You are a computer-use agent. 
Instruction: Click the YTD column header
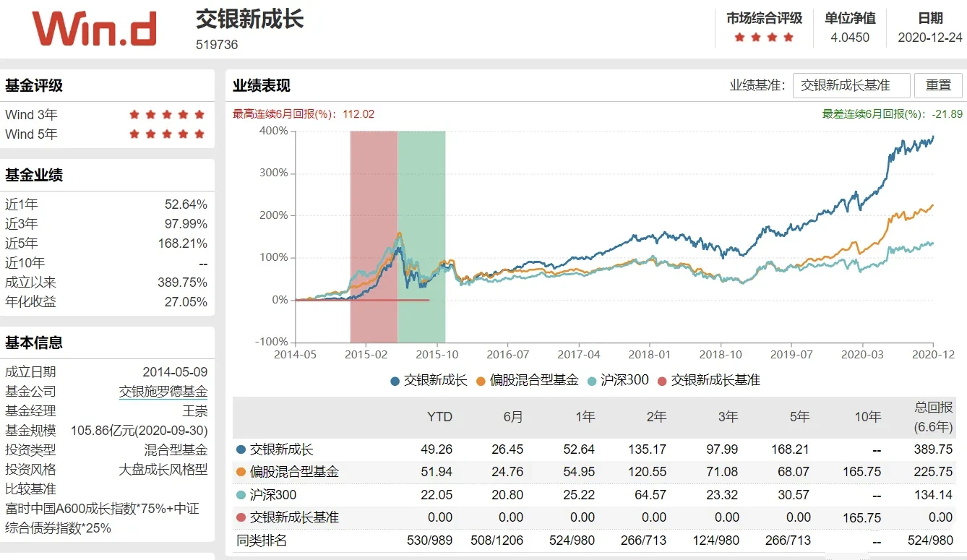click(439, 417)
